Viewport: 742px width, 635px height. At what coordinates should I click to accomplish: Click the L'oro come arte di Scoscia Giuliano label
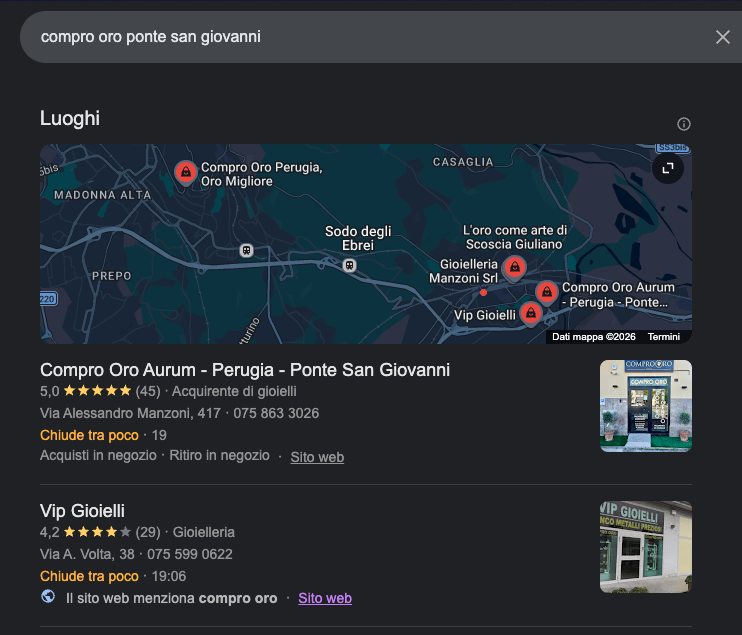click(x=514, y=237)
